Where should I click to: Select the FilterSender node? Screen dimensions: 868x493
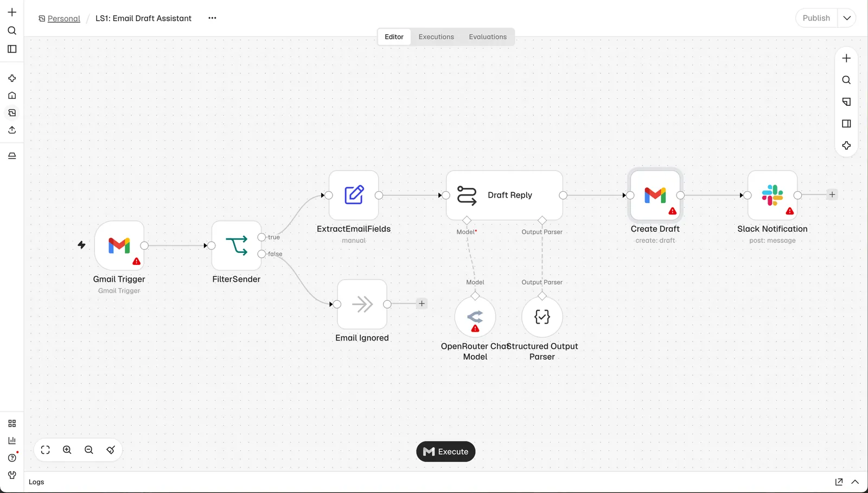pos(237,245)
